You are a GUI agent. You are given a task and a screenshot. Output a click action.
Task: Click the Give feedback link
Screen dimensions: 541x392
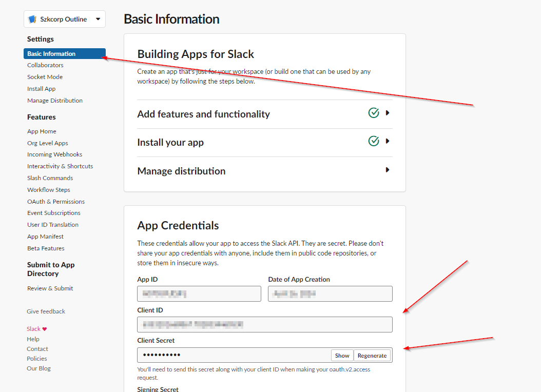46,311
